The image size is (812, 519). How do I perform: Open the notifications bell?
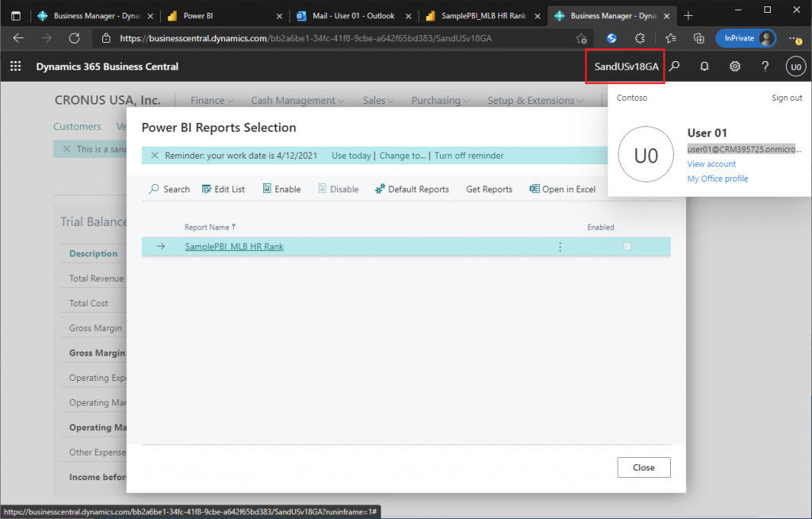coord(704,67)
